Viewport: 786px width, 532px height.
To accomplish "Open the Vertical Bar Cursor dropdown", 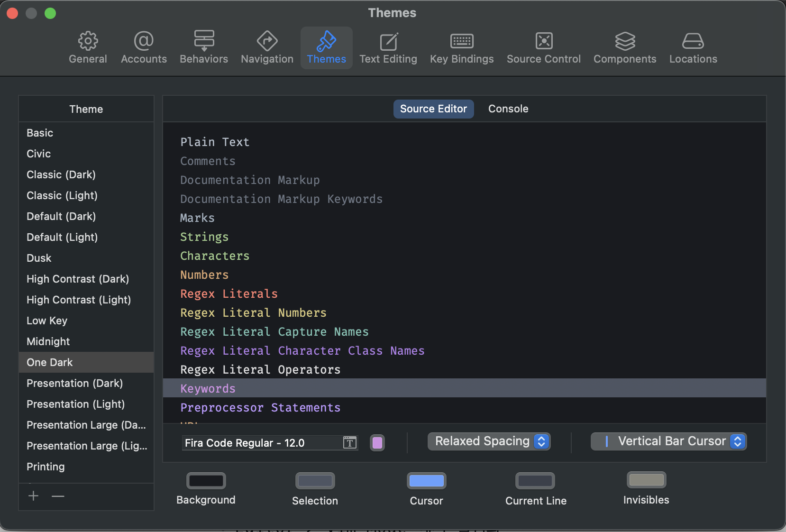I will click(668, 441).
